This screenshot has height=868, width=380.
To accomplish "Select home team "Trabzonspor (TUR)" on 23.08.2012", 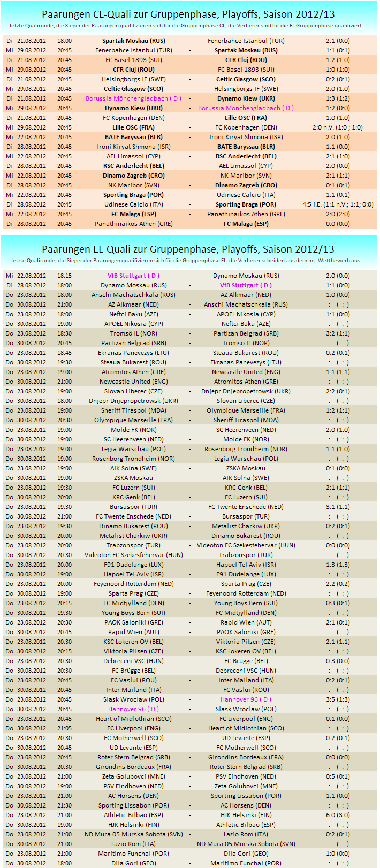I will (134, 545).
